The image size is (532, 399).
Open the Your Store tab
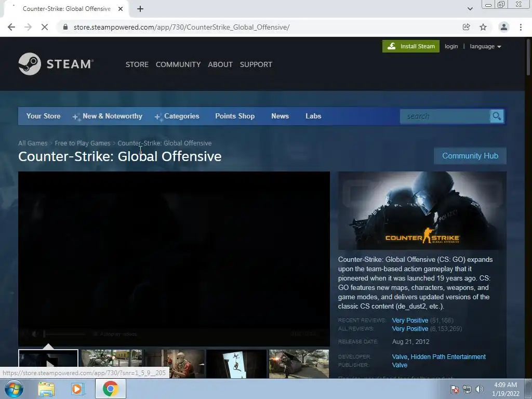pyautogui.click(x=44, y=116)
